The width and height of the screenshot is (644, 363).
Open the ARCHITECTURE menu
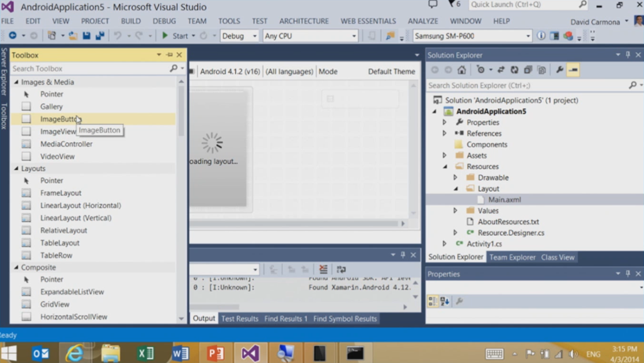(304, 21)
